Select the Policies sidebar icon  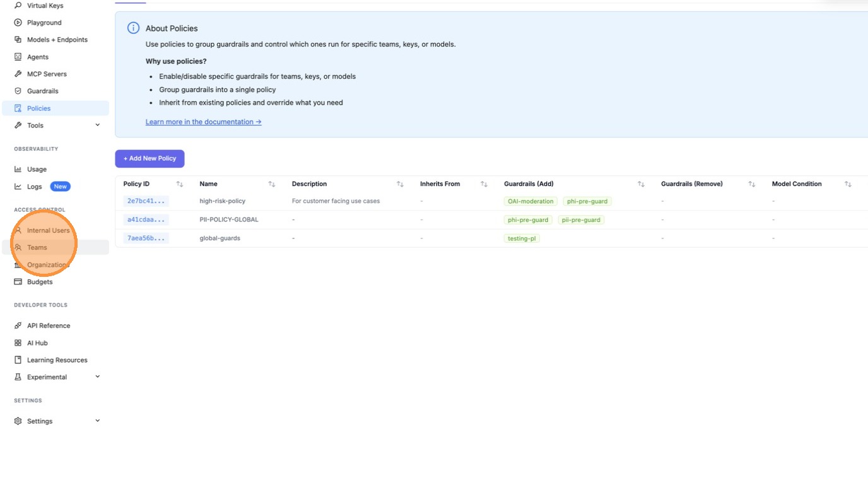18,108
